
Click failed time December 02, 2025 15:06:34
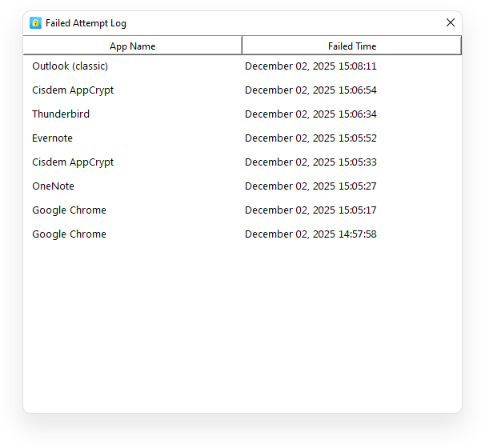(311, 114)
